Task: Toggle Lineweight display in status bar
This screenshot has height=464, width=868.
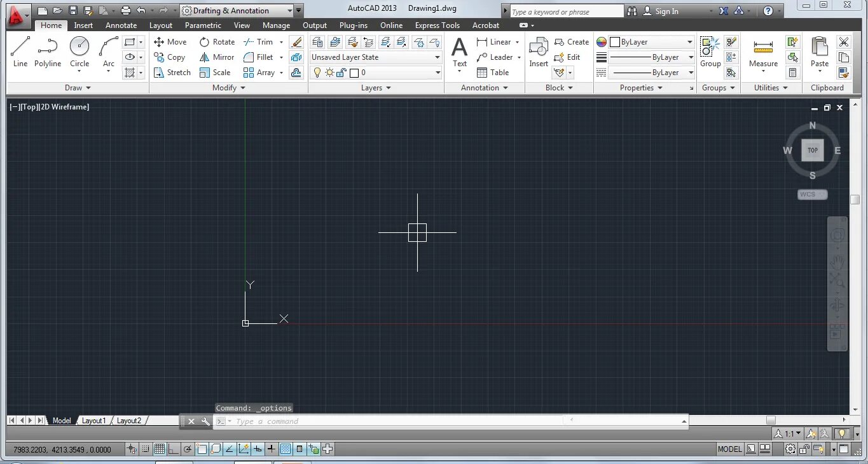Action: 272,449
